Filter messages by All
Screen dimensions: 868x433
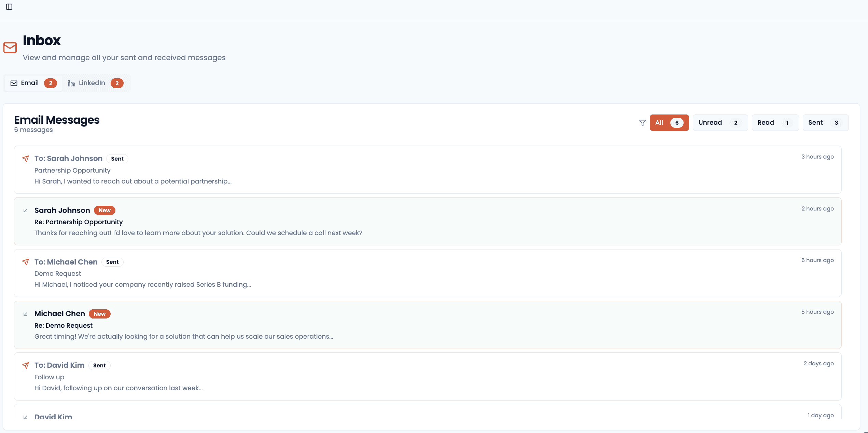[669, 123]
